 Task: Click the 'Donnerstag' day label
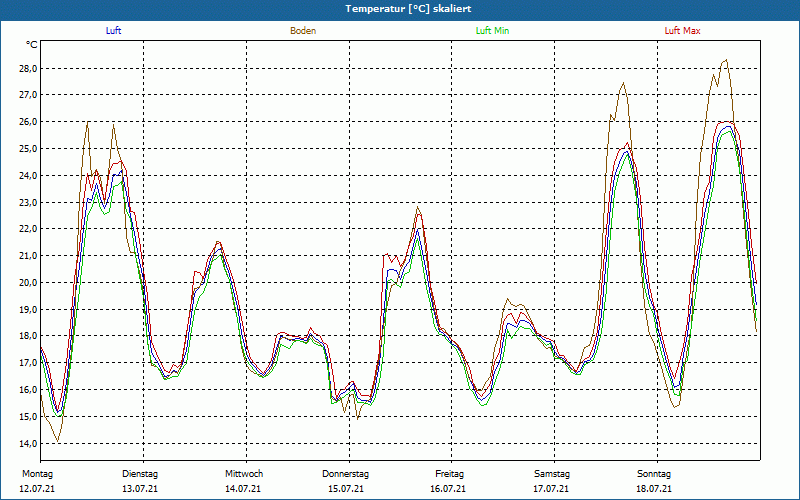click(345, 474)
